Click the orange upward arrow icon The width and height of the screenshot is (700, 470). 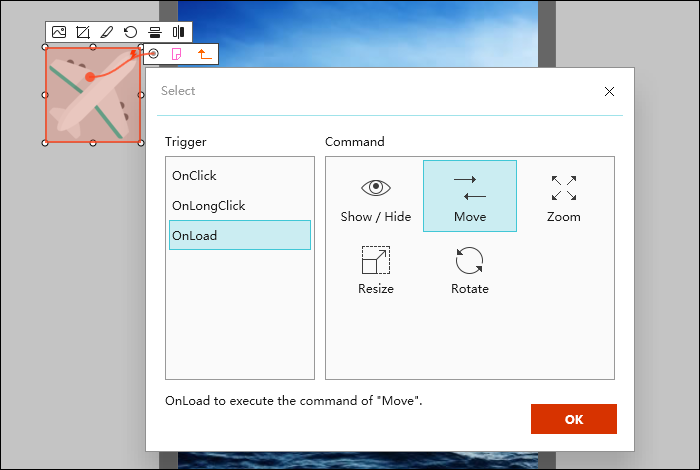click(x=204, y=54)
